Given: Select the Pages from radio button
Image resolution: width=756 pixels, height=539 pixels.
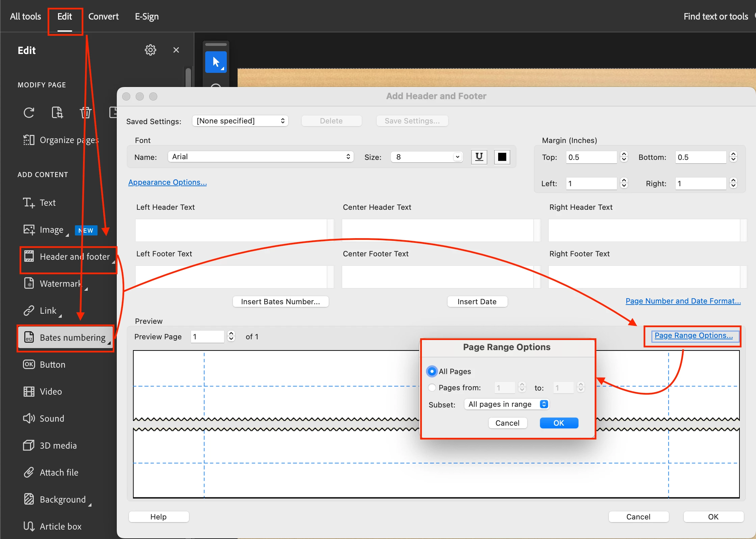Looking at the screenshot, I should point(432,388).
